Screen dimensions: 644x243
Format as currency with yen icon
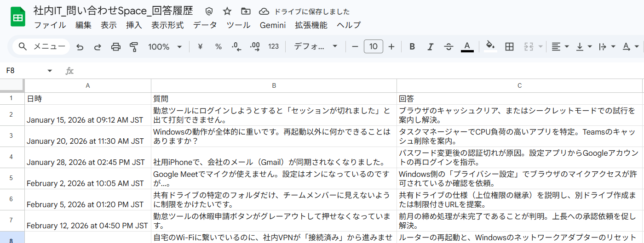(x=200, y=46)
